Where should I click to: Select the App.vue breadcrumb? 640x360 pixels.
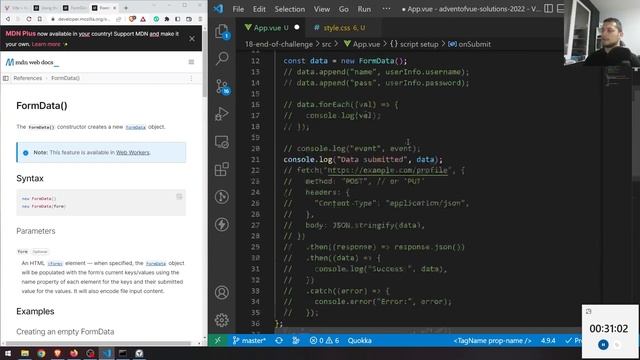click(362, 44)
